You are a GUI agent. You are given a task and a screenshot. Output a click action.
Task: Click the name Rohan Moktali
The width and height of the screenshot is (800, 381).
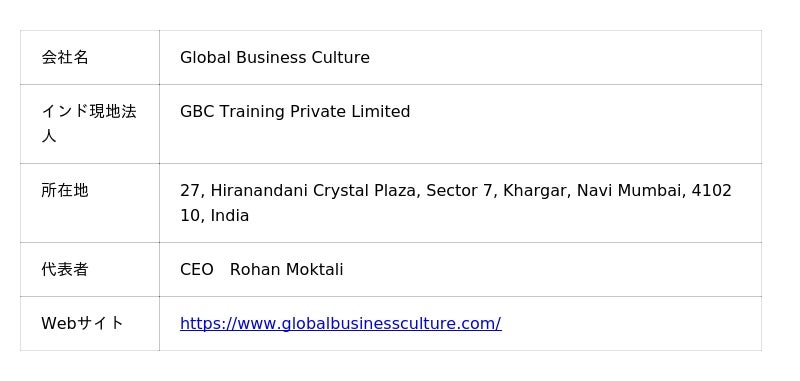click(x=287, y=269)
